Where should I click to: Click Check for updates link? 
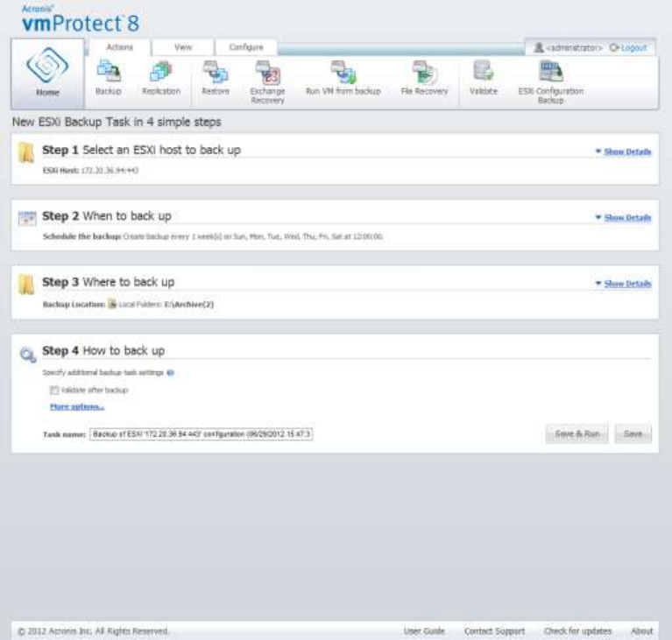pos(577,631)
